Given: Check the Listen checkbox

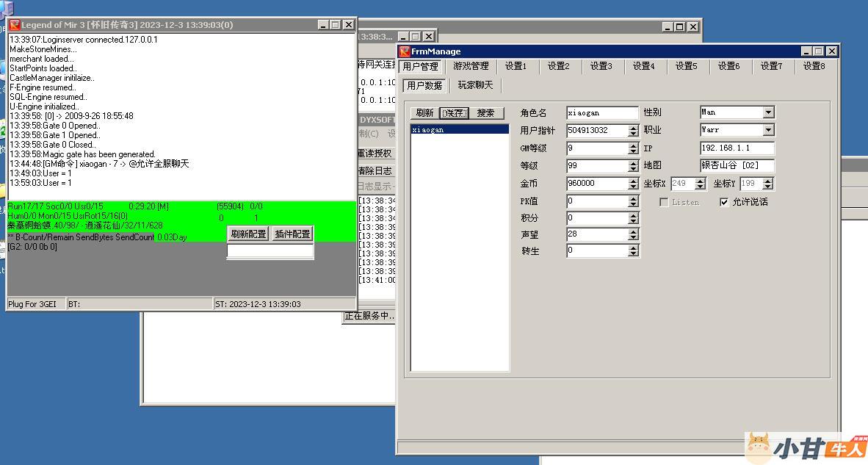Looking at the screenshot, I should pos(664,202).
